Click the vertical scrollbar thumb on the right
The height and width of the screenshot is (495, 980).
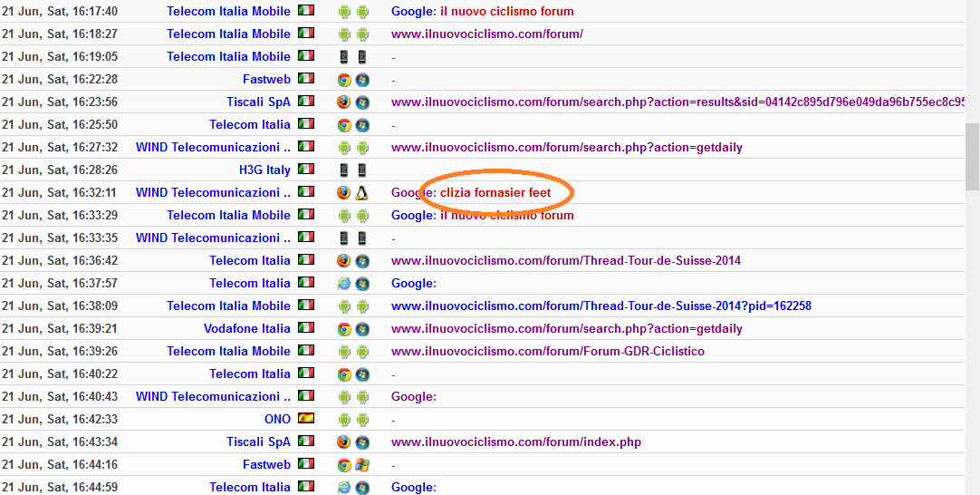[972, 157]
